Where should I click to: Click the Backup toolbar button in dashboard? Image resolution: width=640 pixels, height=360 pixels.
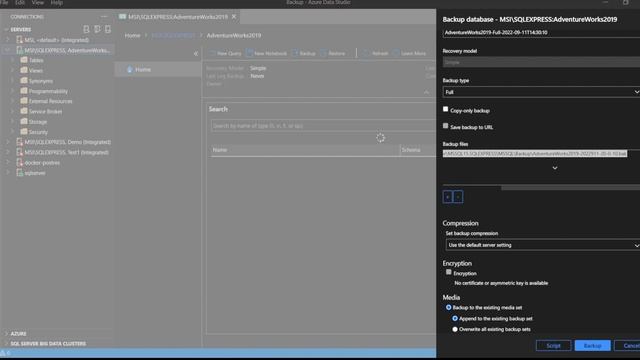pyautogui.click(x=304, y=53)
